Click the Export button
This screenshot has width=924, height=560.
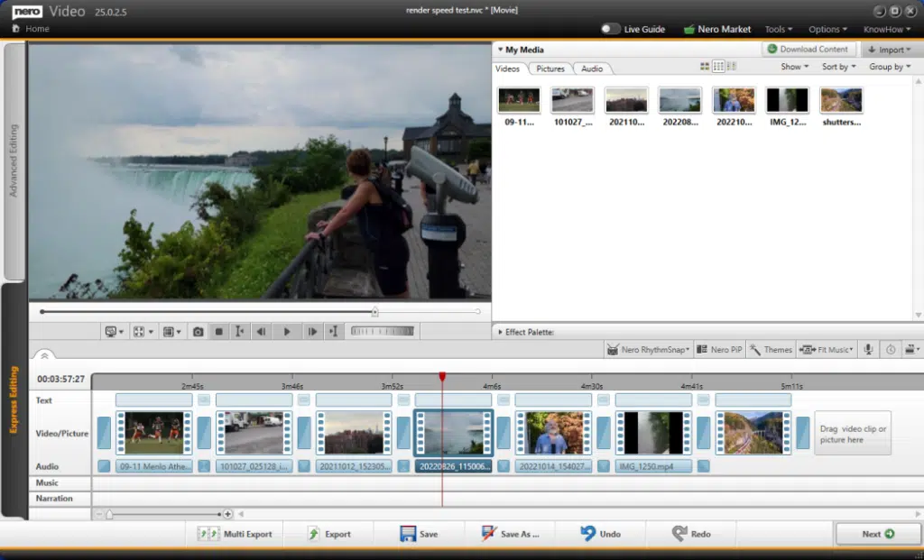tap(329, 534)
